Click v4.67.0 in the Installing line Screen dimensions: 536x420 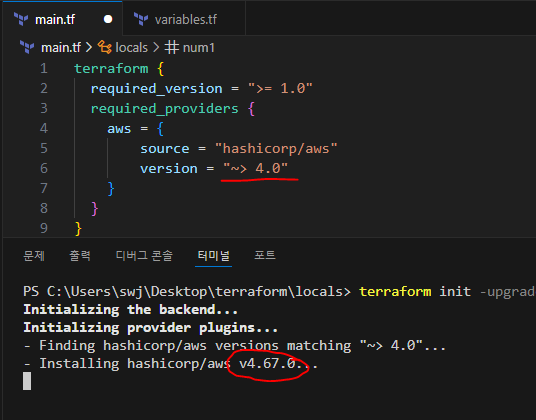click(267, 364)
